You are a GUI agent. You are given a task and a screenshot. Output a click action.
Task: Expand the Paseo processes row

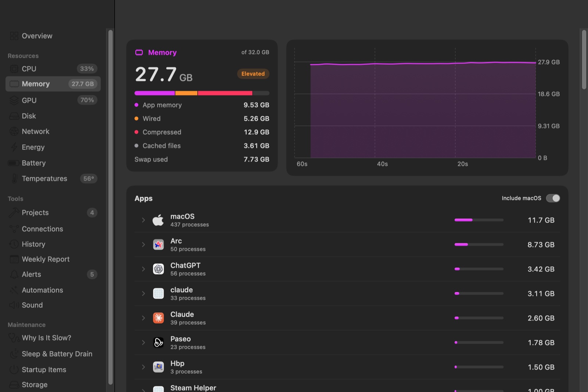pyautogui.click(x=143, y=343)
